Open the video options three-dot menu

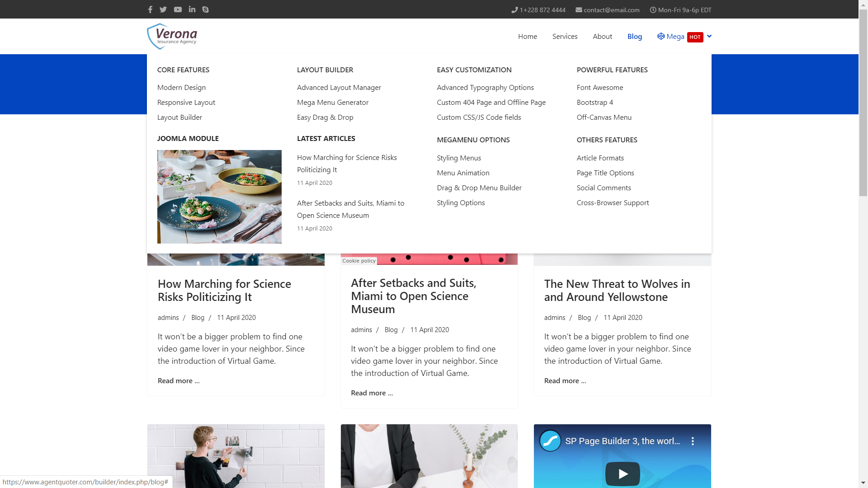693,441
